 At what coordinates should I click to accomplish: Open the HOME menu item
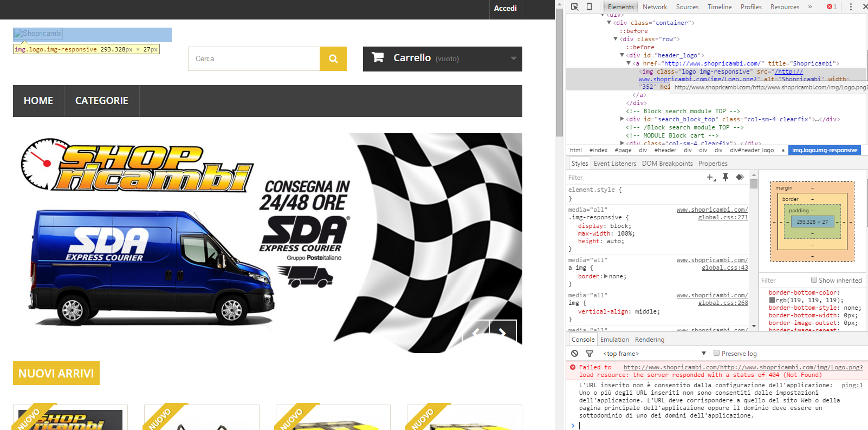(38, 101)
